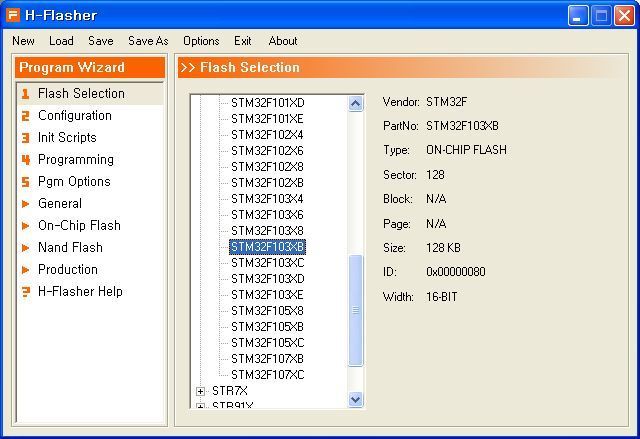Click the arrow icon beside Production
The image size is (640, 439).
[x=25, y=270]
